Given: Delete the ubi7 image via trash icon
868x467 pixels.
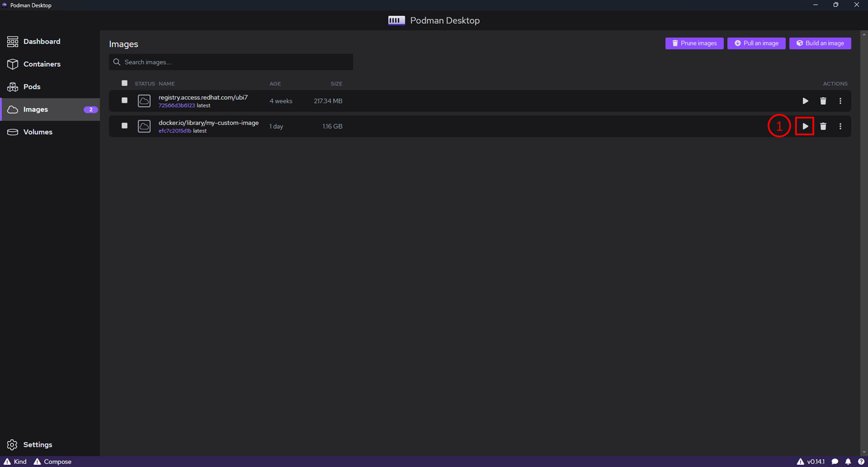Looking at the screenshot, I should click(x=823, y=101).
